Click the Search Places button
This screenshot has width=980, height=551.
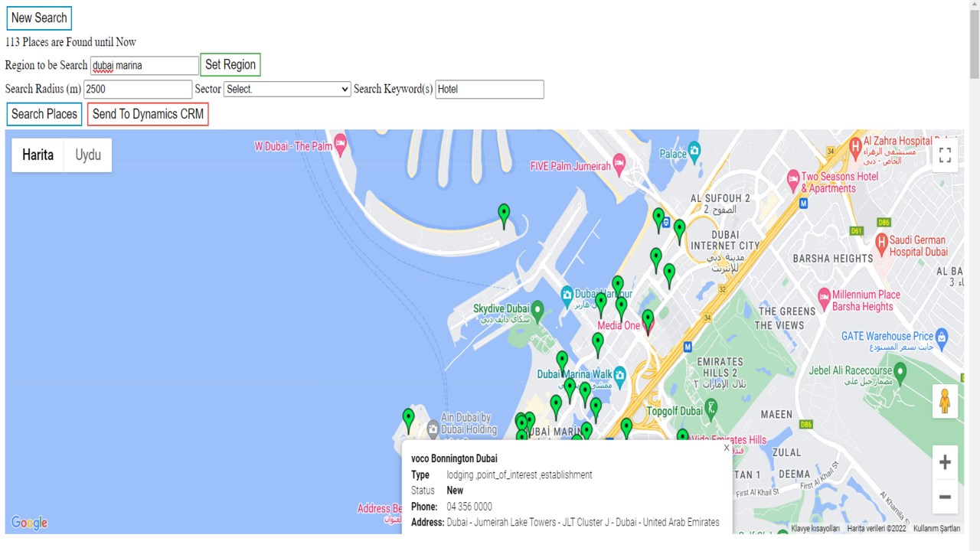click(x=44, y=114)
